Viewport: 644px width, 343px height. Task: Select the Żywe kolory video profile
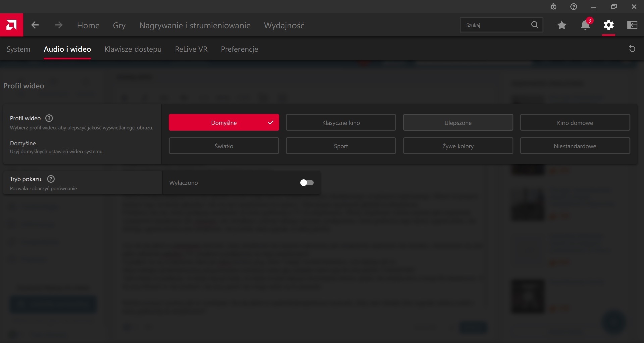click(458, 146)
